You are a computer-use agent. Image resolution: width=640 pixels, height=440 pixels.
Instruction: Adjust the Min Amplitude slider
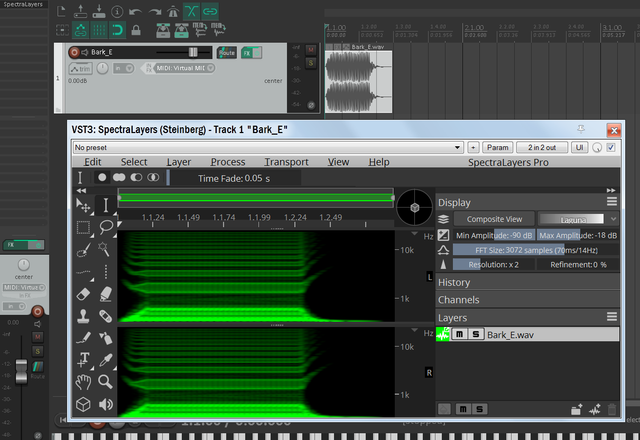tap(493, 235)
